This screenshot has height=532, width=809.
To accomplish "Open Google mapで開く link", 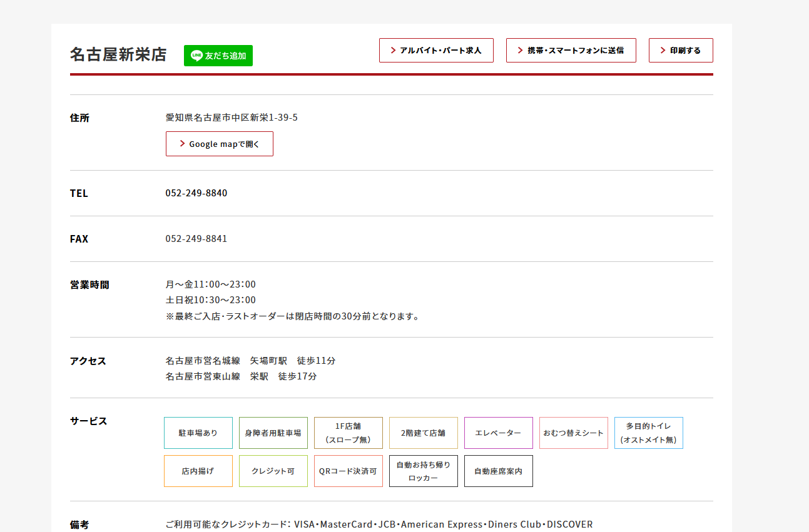I will point(219,144).
